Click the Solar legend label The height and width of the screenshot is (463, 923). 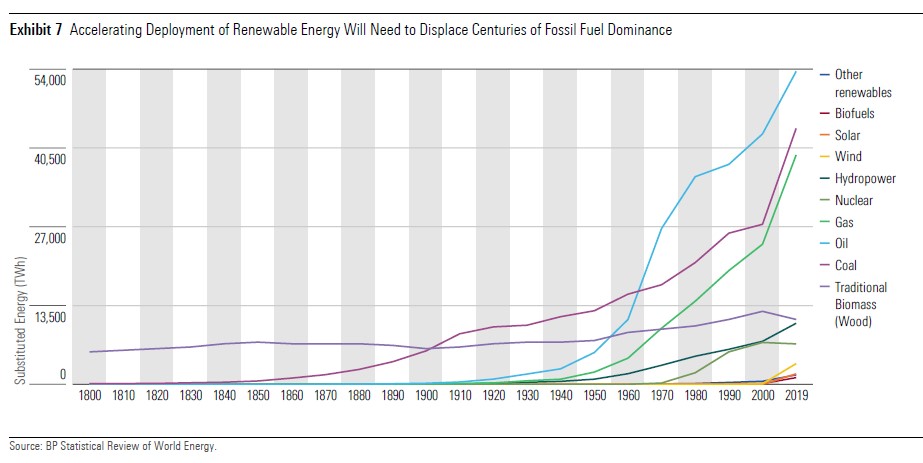pyautogui.click(x=847, y=135)
